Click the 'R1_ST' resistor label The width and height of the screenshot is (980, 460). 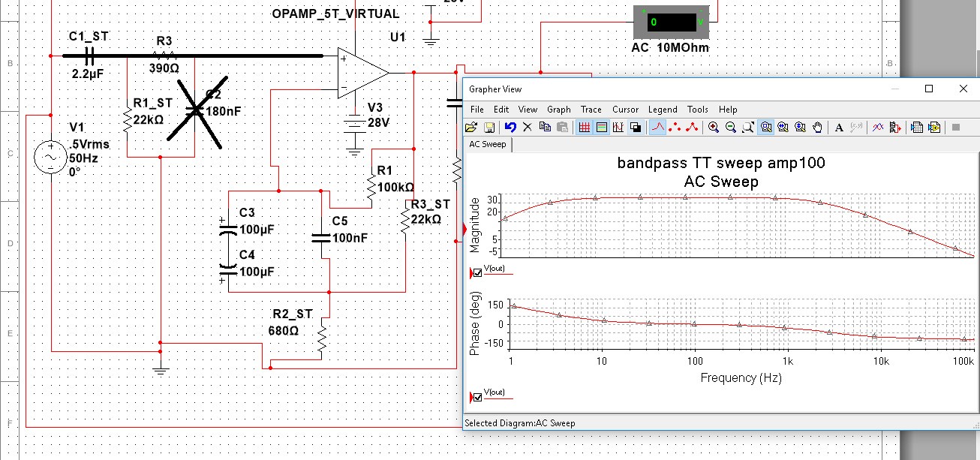[x=153, y=102]
